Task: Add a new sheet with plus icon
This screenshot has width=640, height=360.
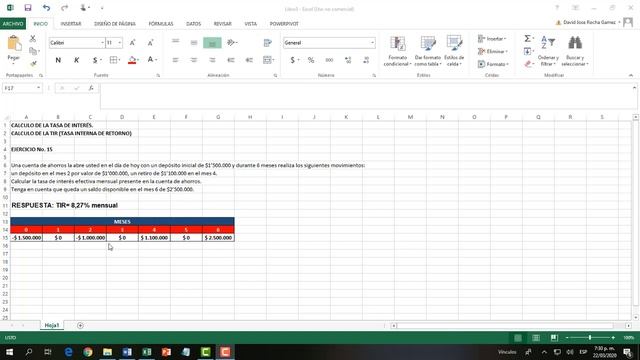Action: pos(80,325)
